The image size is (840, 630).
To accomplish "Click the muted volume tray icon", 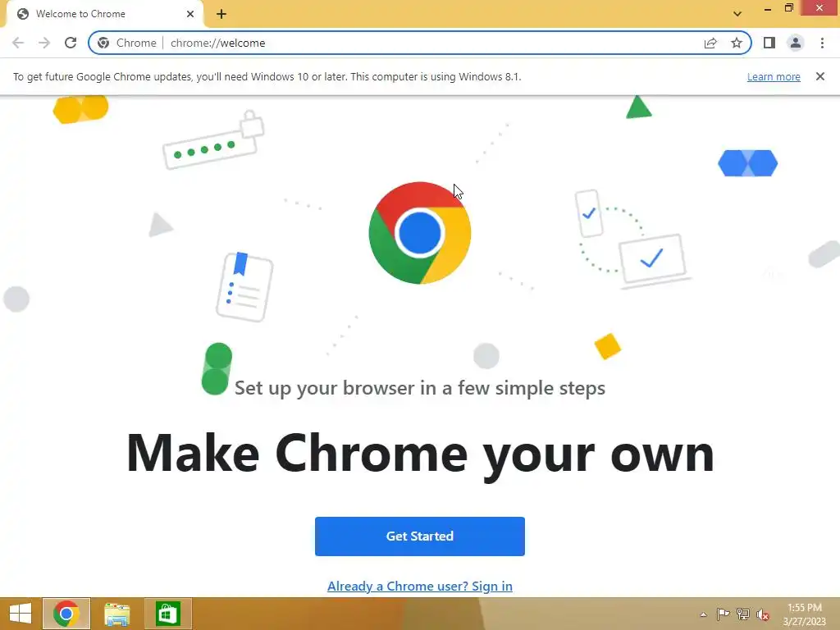I will click(x=763, y=614).
